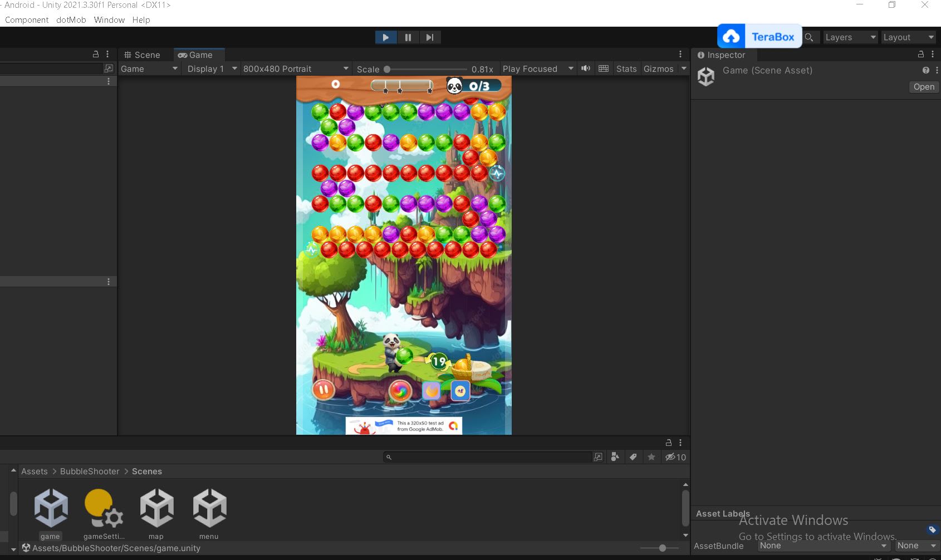Open the Help menu
The image size is (941, 560).
(x=141, y=19)
